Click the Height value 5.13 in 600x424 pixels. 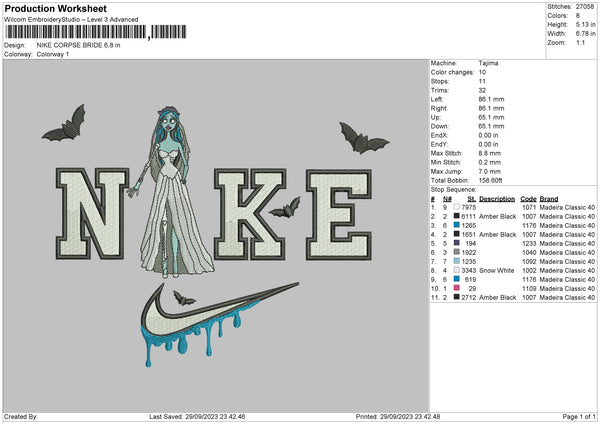[x=586, y=24]
